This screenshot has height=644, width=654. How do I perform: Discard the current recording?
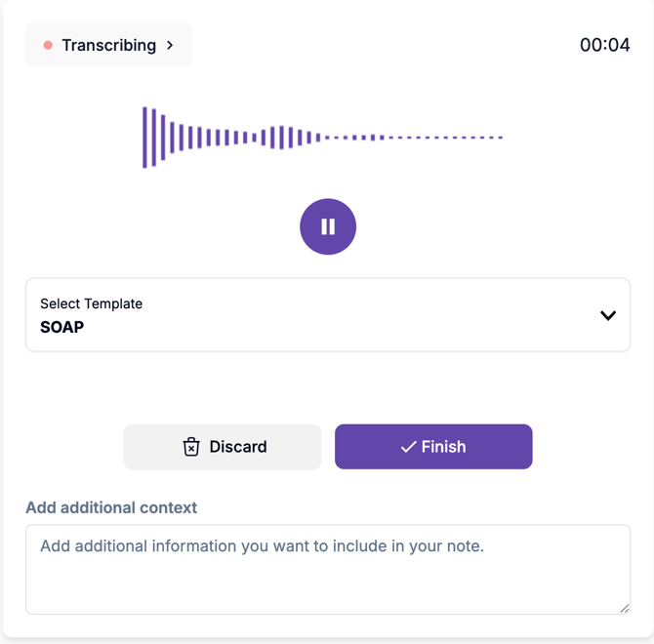[x=223, y=447]
